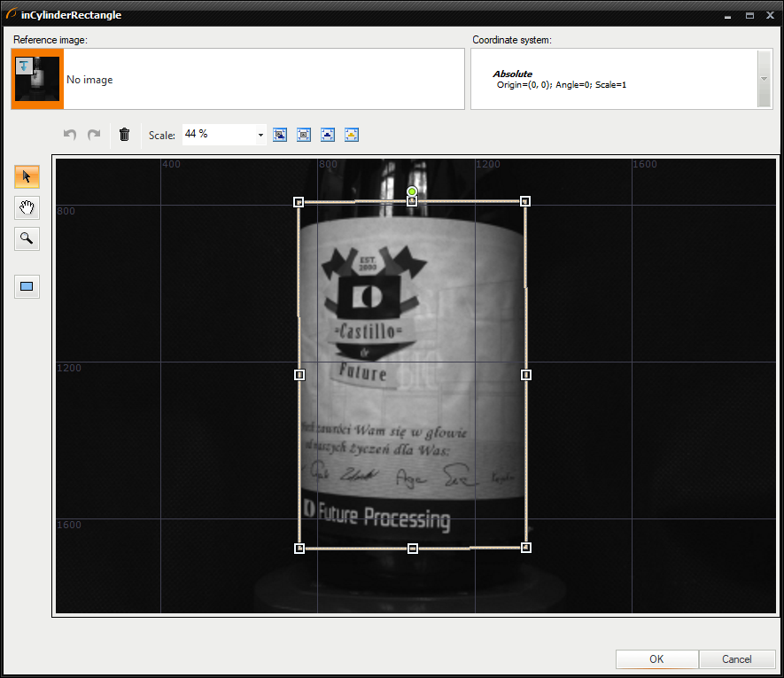Image resolution: width=784 pixels, height=678 pixels.
Task: Click the undo arrow
Action: pos(70,135)
